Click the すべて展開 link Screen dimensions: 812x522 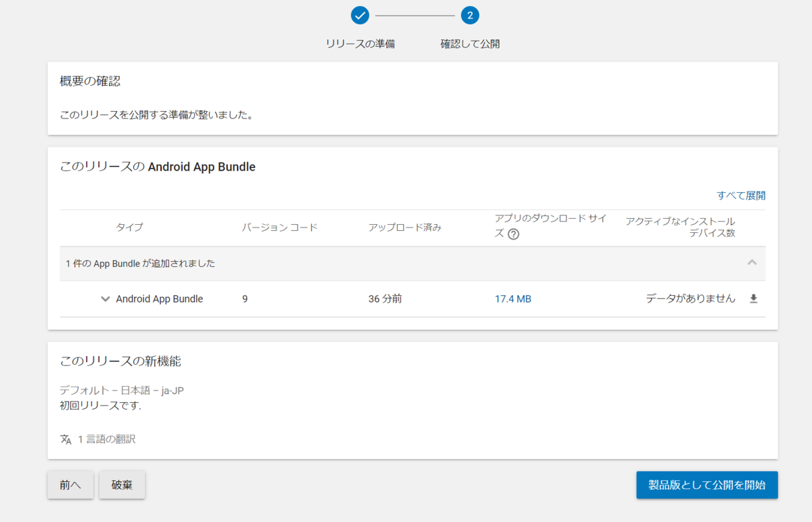click(741, 196)
